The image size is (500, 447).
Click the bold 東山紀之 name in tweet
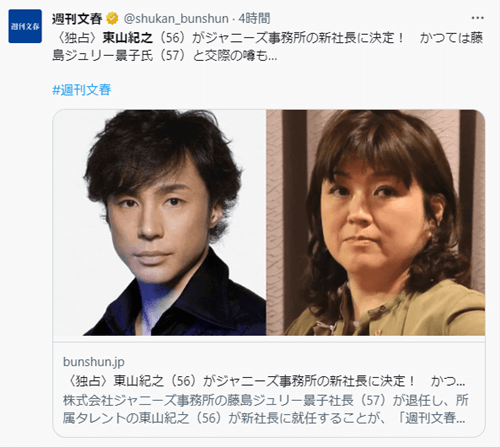127,38
